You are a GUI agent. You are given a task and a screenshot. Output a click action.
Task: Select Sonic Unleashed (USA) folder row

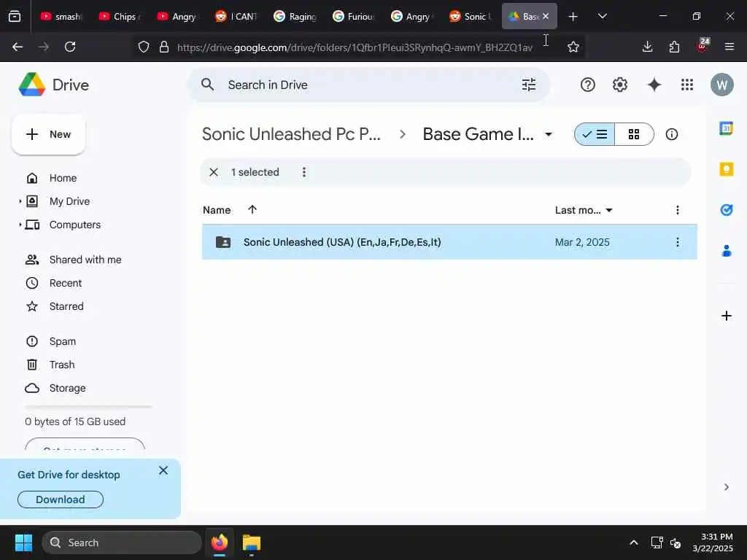pos(449,242)
